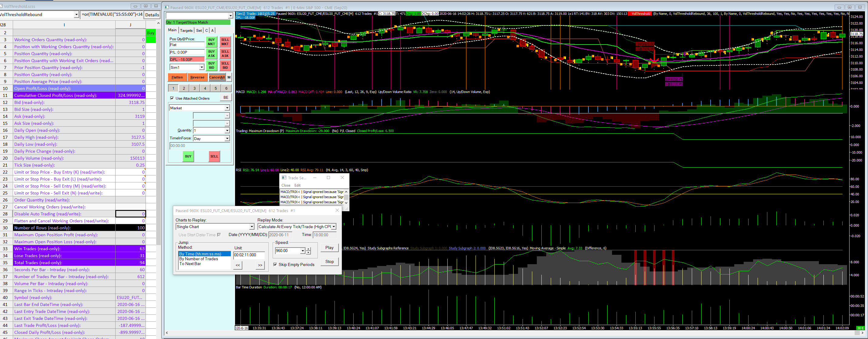Click the green BUY MKT button
This screenshot has width=868, height=339.
coord(211,42)
